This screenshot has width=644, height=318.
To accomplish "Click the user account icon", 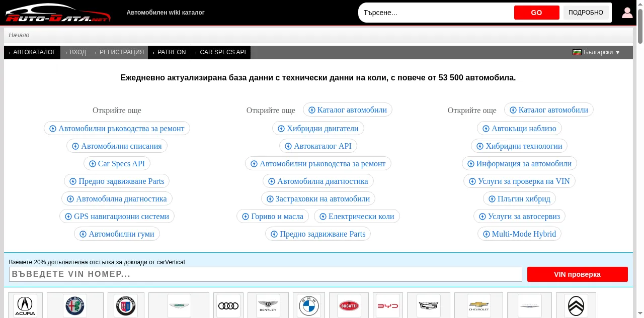I will pos(627,13).
